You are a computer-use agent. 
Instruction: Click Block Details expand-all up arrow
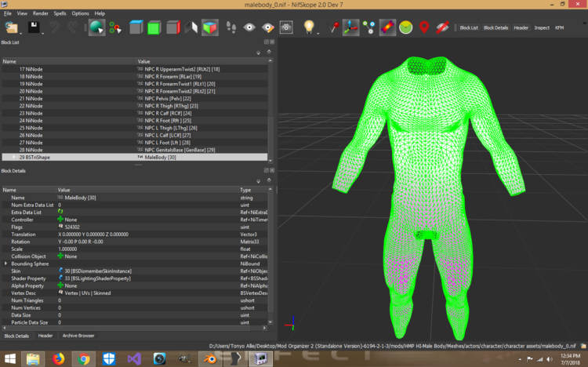[269, 180]
